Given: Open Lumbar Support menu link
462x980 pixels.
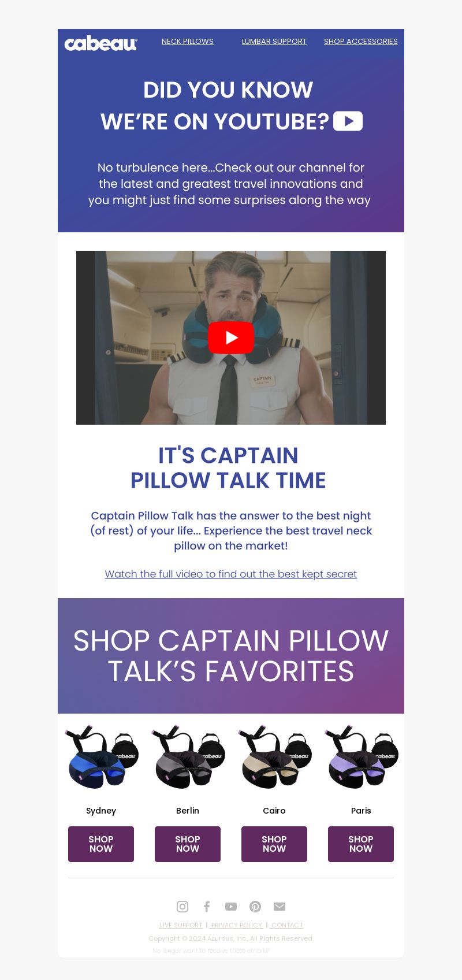Looking at the screenshot, I should point(274,42).
